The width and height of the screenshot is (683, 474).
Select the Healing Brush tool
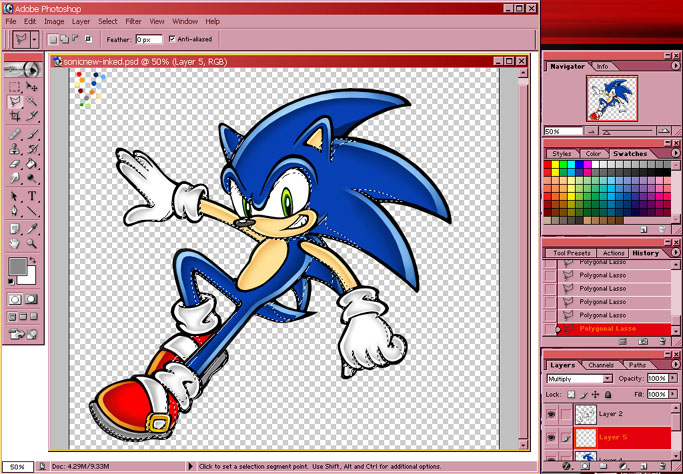[x=15, y=134]
